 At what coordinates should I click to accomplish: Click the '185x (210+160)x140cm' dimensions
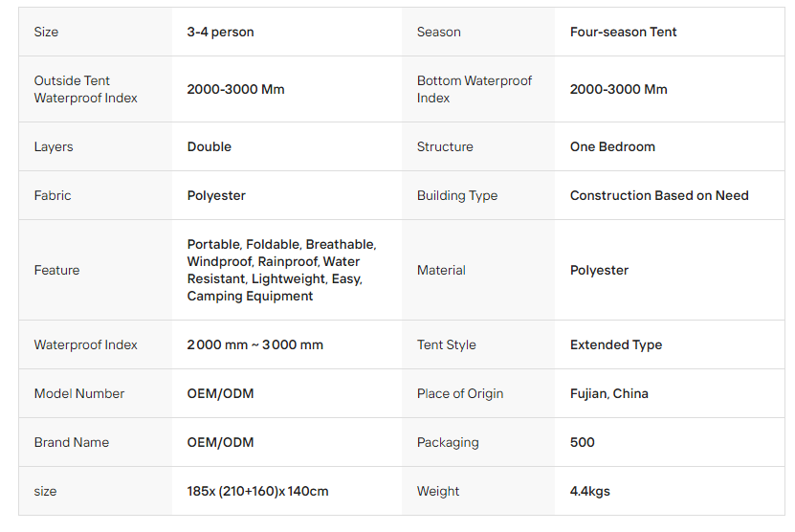pos(257,491)
